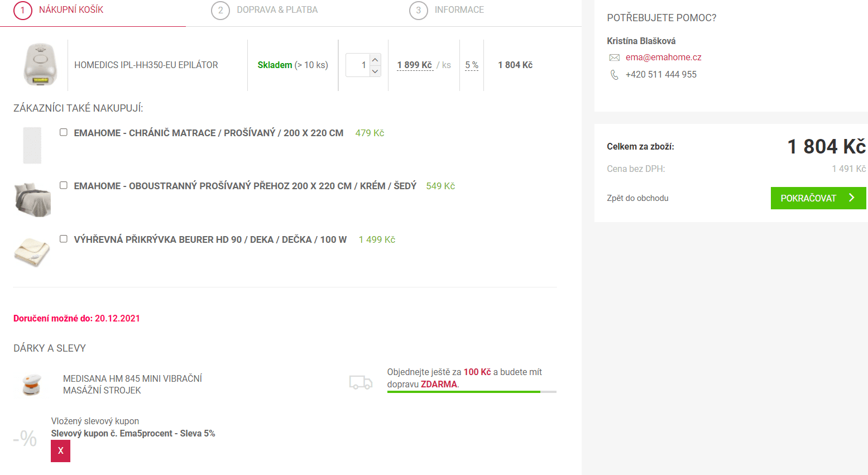This screenshot has width=868, height=475.
Task: Click Doručení možné do: 20.12.2021 text
Action: [x=76, y=318]
